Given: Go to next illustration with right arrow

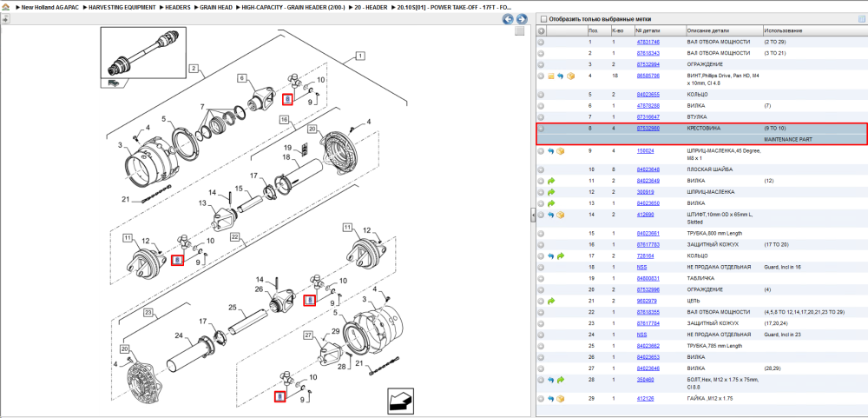Looking at the screenshot, I should pos(521,19).
